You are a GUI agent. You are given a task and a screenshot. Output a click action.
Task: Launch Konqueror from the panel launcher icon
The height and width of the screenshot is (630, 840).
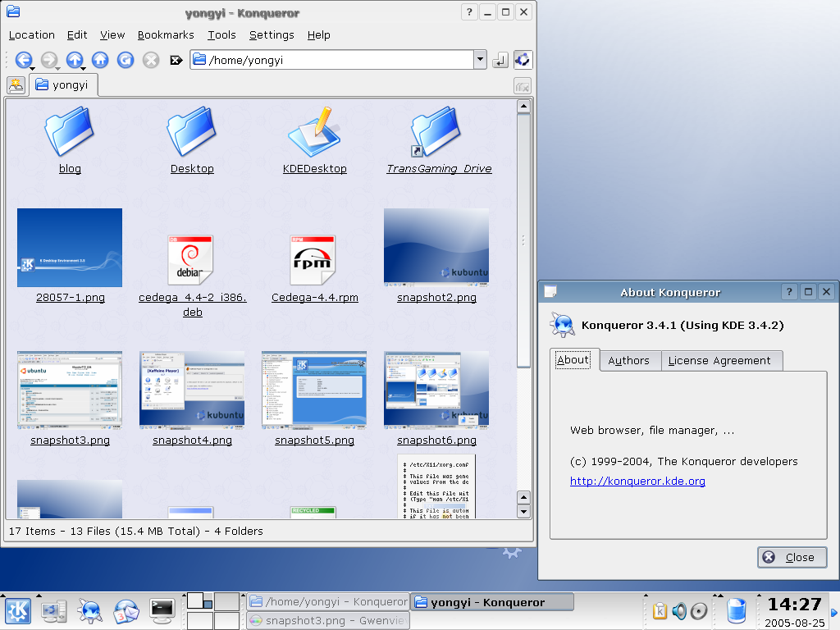coord(89,611)
